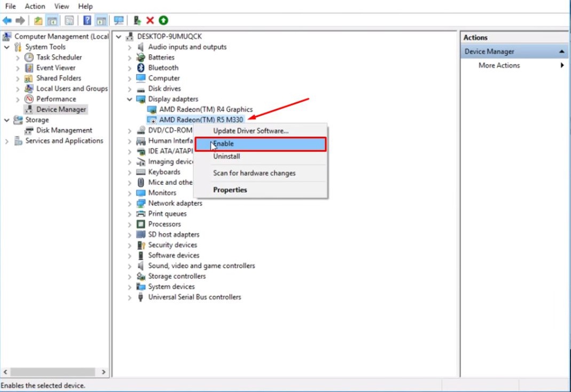Viewport: 571px width, 392px height.
Task: Click the blue Back arrow in toolbar
Action: tap(7, 20)
